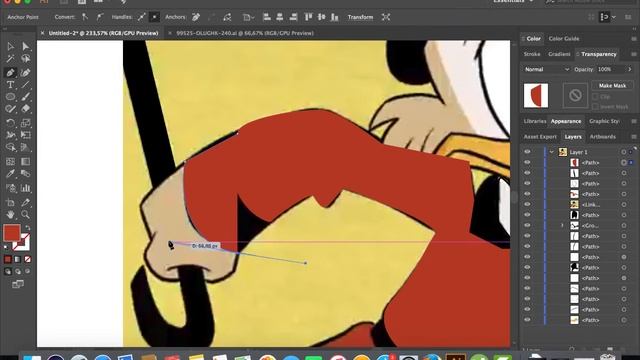The image size is (640, 360).
Task: Hide the <Link...> sublayer
Action: click(527, 204)
